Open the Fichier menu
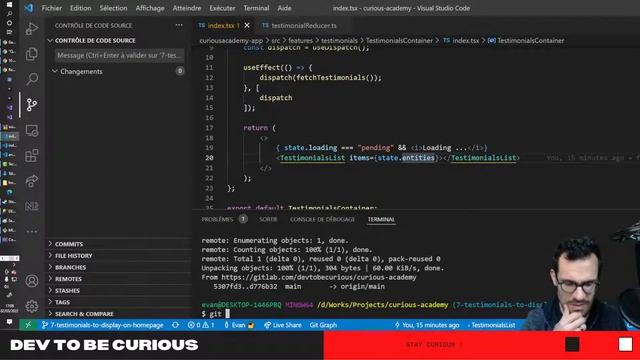Image resolution: width=640 pixels, height=360 pixels. (51, 8)
